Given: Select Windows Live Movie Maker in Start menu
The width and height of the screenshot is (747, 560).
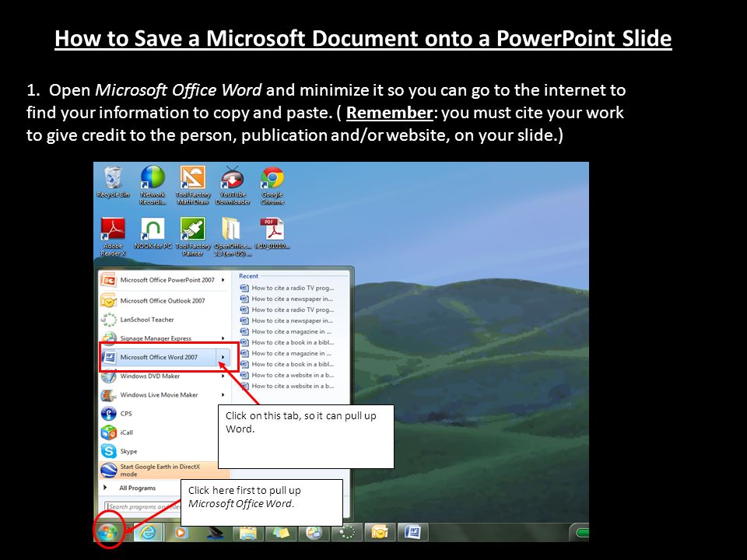Looking at the screenshot, I should pos(164,395).
